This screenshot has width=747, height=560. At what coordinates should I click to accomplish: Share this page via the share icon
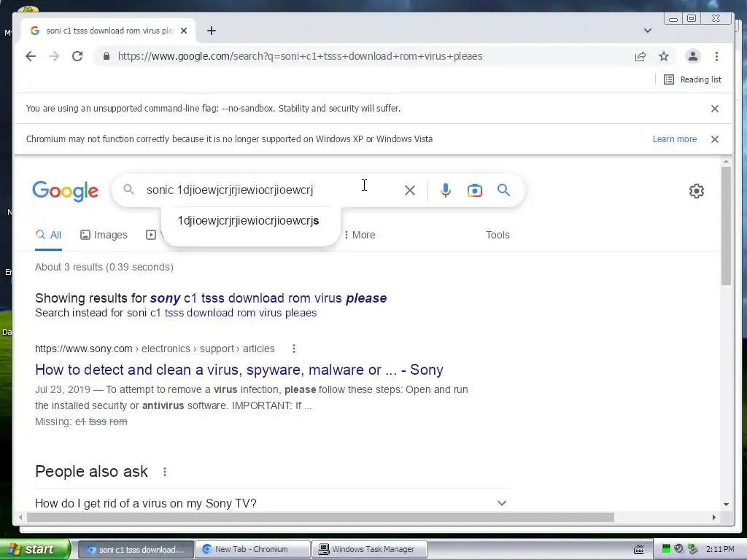point(640,56)
